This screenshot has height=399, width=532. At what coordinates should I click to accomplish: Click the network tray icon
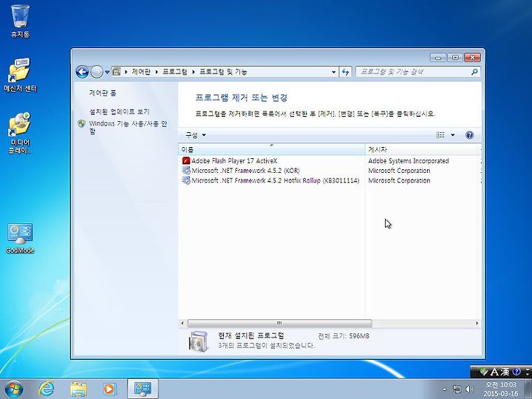(457, 389)
